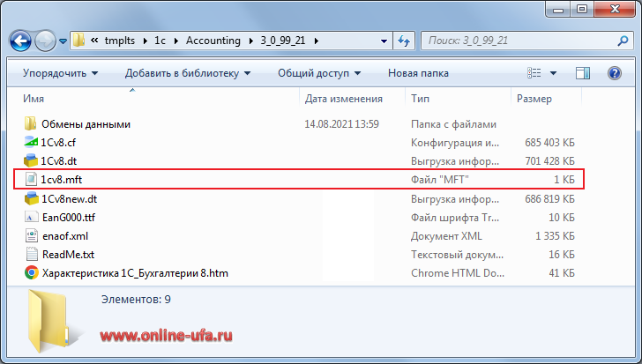This screenshot has width=642, height=364.
Task: Click the file name 1cv8.mft
Action: pyautogui.click(x=61, y=180)
